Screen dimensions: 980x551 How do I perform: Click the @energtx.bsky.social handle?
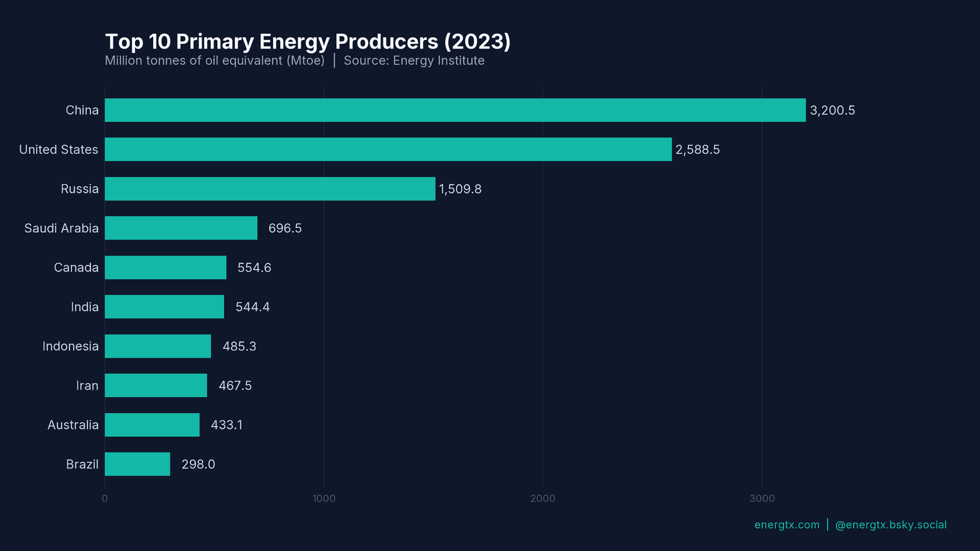(891, 524)
